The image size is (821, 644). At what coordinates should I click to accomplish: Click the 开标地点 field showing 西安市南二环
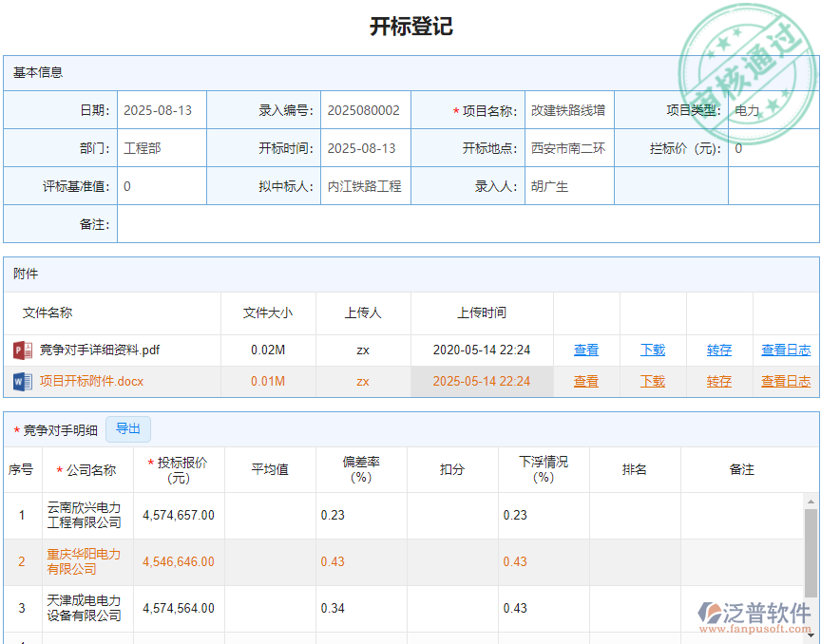[569, 147]
